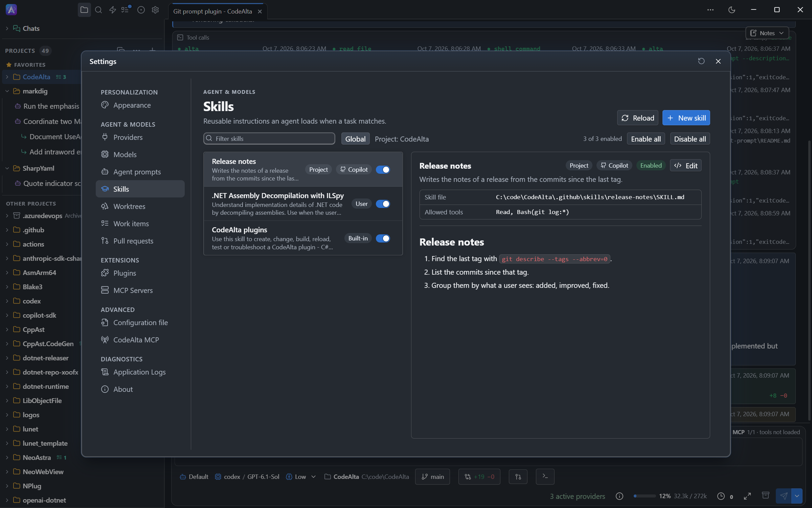This screenshot has height=508, width=812.
Task: Expand the CodeAlta favorite project
Action: [x=7, y=77]
